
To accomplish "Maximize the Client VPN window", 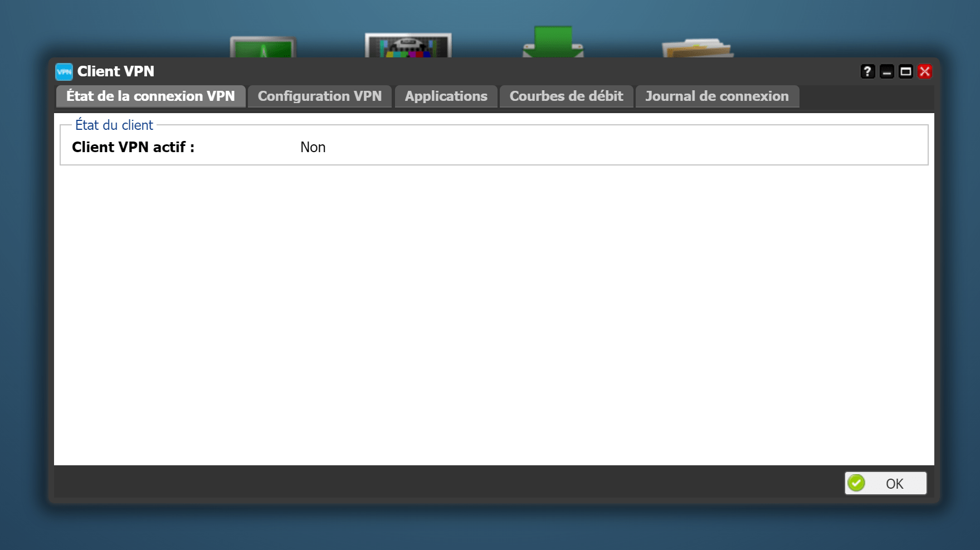I will coord(906,71).
